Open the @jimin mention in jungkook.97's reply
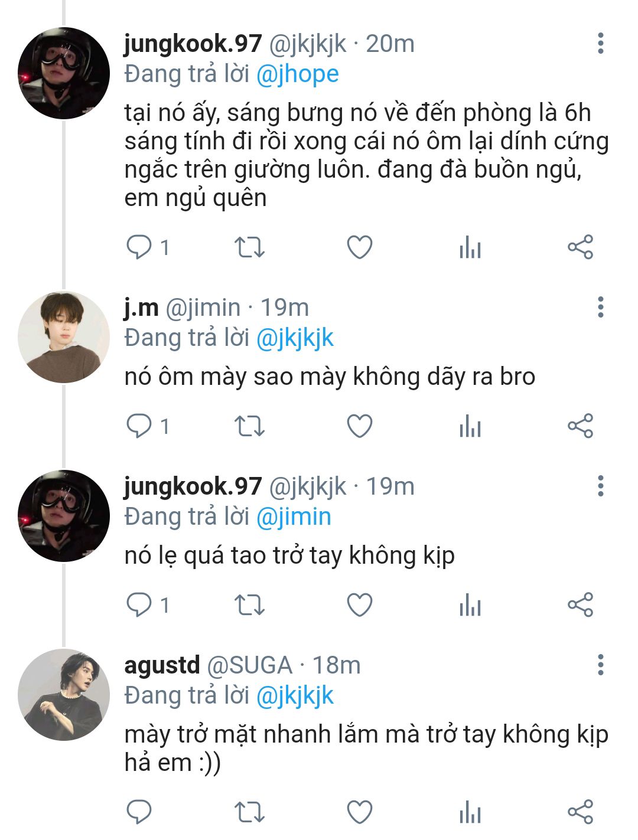This screenshot has height=840, width=638. (x=294, y=517)
